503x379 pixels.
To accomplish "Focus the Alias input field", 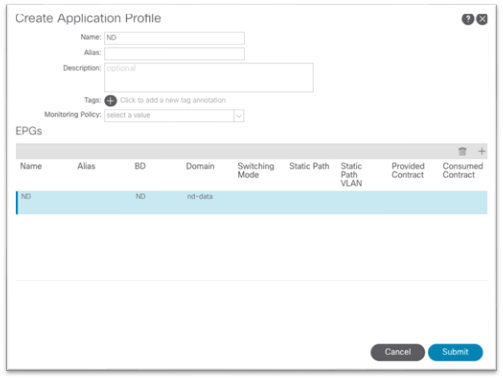I will [x=174, y=54].
